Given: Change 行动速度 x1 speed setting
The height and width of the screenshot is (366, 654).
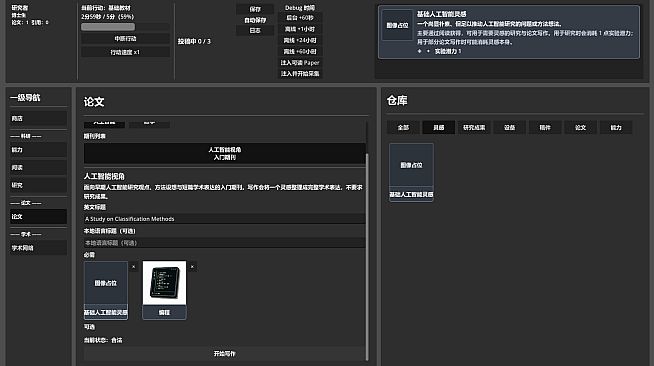Looking at the screenshot, I should point(125,53).
